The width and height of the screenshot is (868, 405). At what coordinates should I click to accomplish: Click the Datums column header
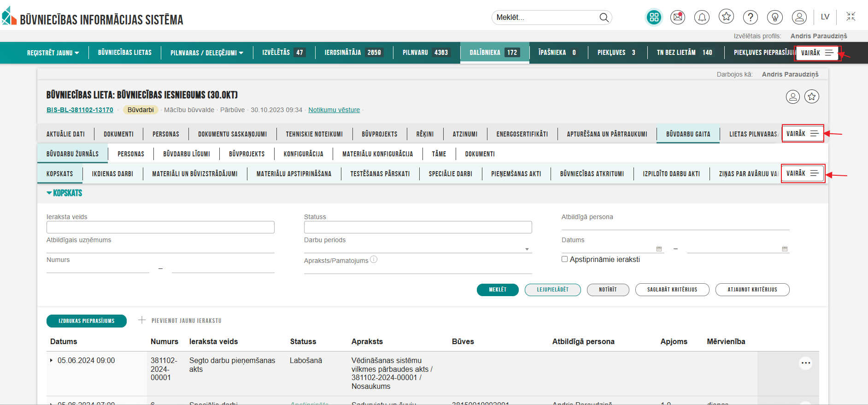click(64, 341)
